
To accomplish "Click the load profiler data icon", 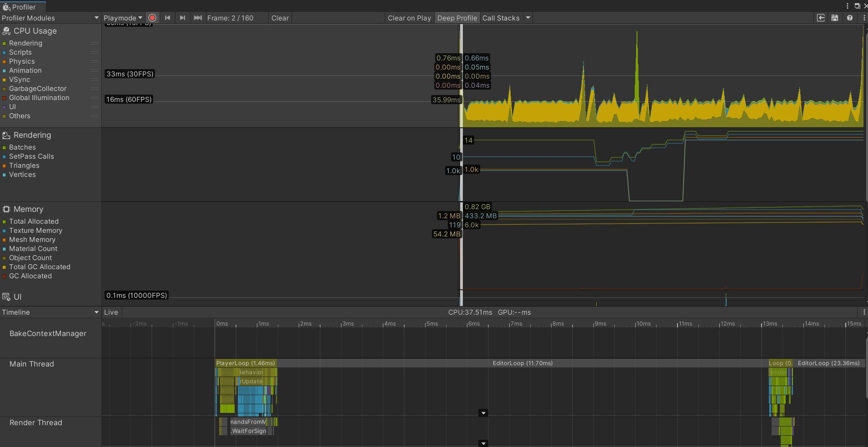I will [x=821, y=18].
